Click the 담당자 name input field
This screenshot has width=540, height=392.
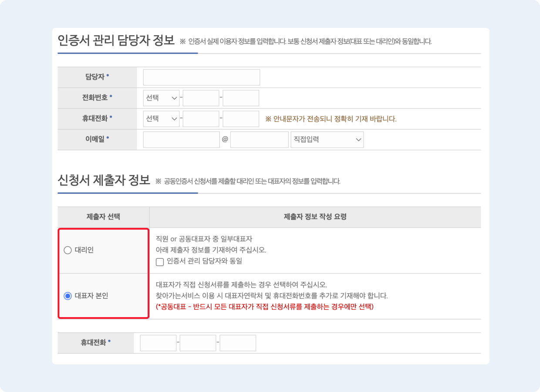point(201,77)
